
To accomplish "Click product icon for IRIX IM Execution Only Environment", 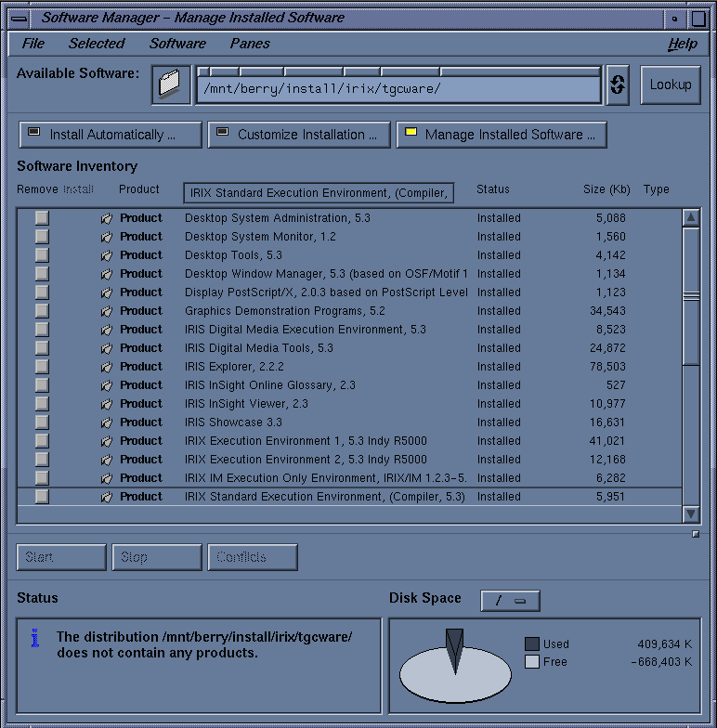I will (x=107, y=478).
